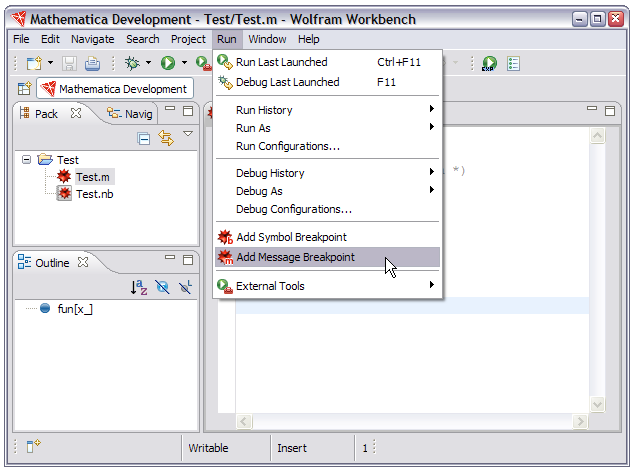Expand the External Tools submenu
This screenshot has width=634, height=470.
(328, 286)
